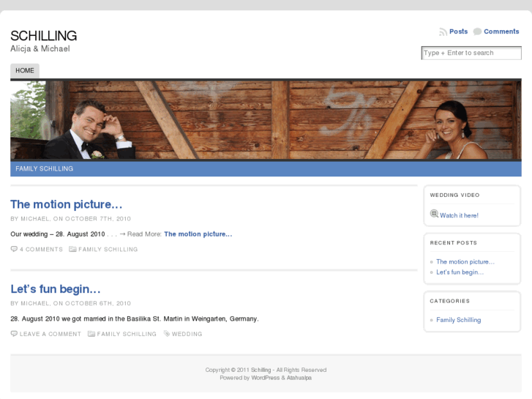
Task: Open the Comments feed link
Action: pos(501,31)
